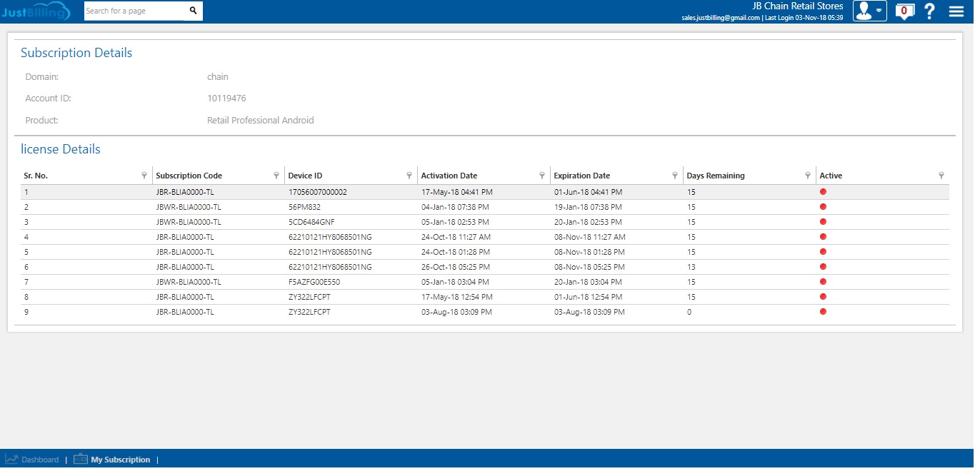980x471 pixels.
Task: Click the JustBilling logo
Action: coord(36,11)
